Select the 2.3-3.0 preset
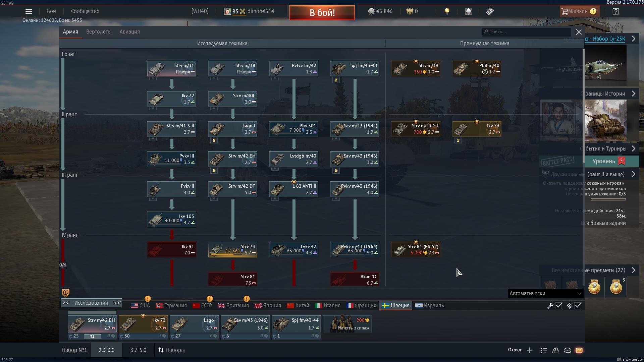The image size is (644, 362). (107, 350)
